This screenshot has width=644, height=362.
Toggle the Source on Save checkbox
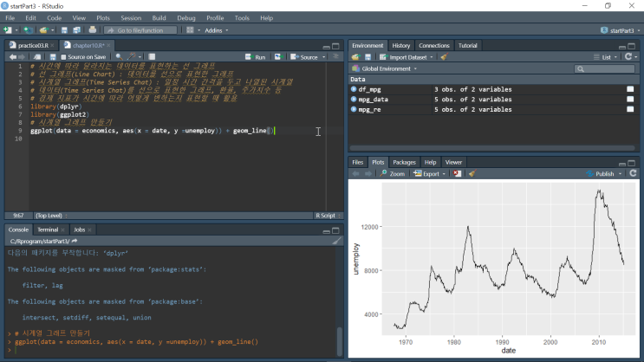63,57
